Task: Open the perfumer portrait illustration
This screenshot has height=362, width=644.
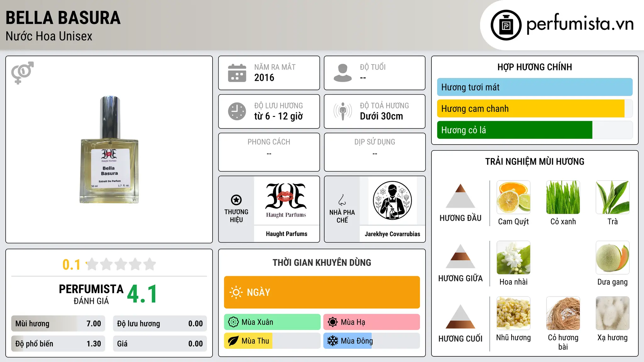Action: [x=392, y=200]
